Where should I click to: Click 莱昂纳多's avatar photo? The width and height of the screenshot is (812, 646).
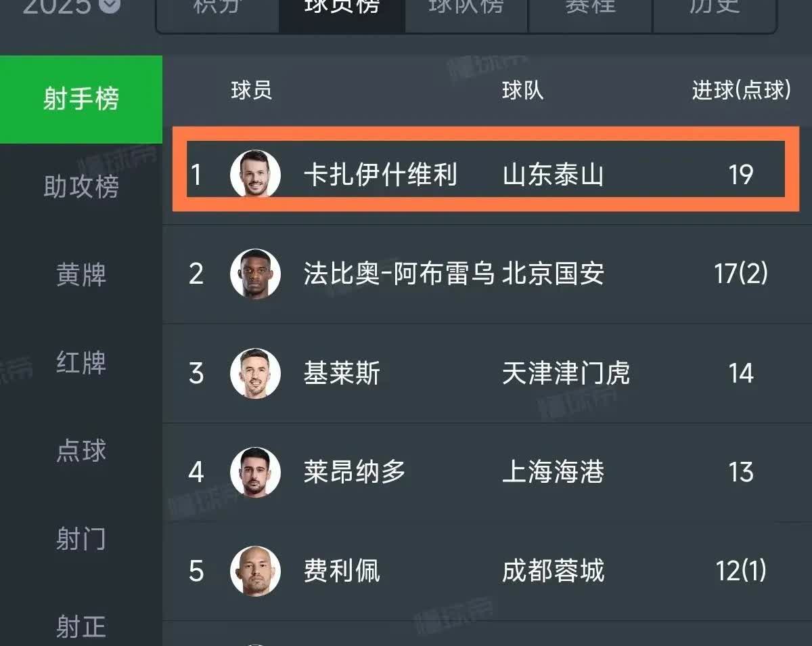(x=255, y=472)
